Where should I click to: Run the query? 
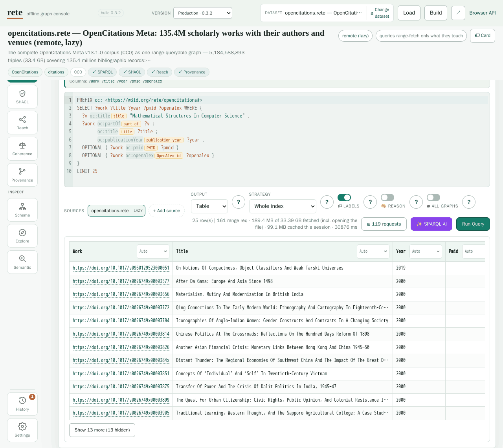click(473, 224)
